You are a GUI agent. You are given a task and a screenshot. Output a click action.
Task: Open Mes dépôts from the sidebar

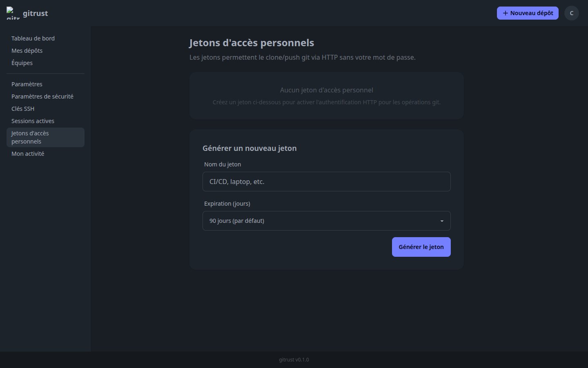pos(27,50)
